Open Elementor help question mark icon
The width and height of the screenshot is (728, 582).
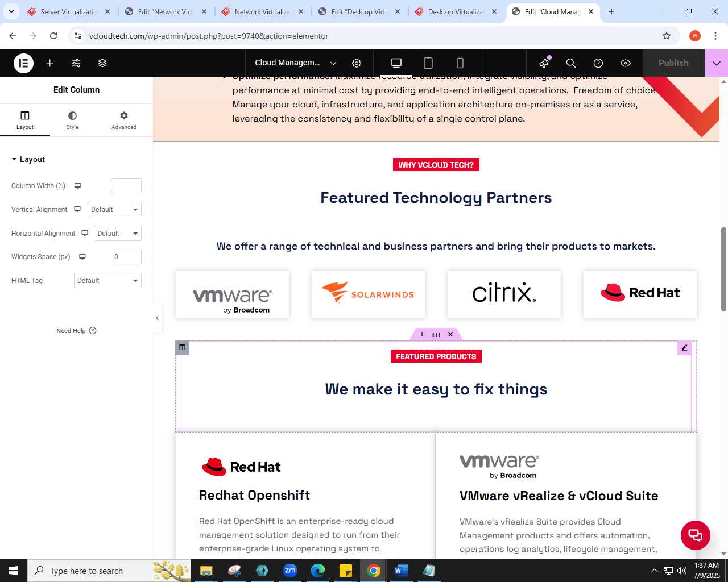coord(598,63)
